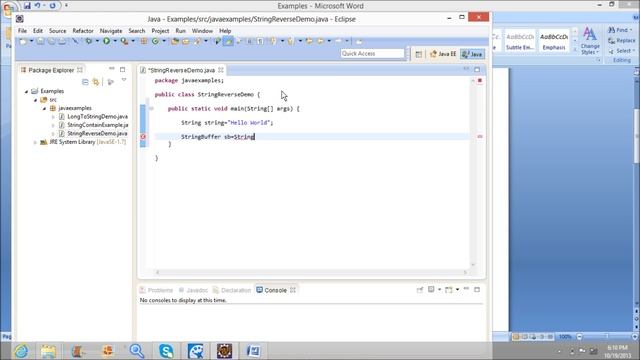Switch to Microsoft Word taskbar icon
The width and height of the screenshot is (640, 360).
tap(253, 351)
